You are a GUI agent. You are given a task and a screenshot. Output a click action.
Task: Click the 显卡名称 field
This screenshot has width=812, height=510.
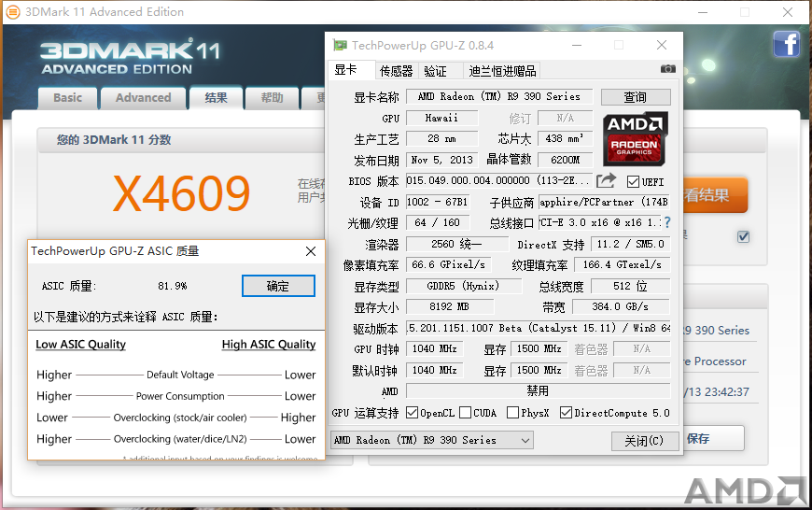pos(499,97)
